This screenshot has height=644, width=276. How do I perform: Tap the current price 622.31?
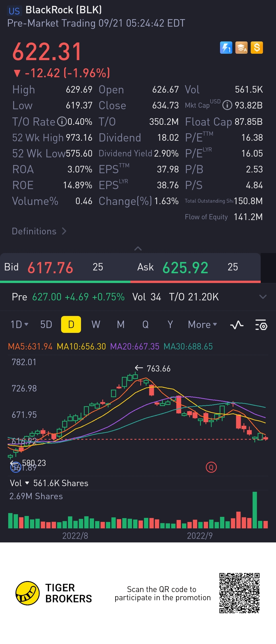[x=47, y=52]
